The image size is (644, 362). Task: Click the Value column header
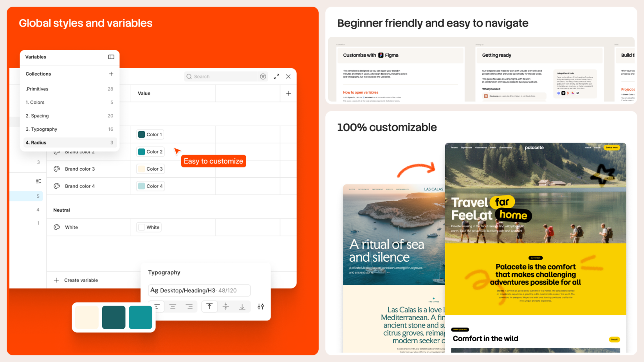click(x=144, y=93)
